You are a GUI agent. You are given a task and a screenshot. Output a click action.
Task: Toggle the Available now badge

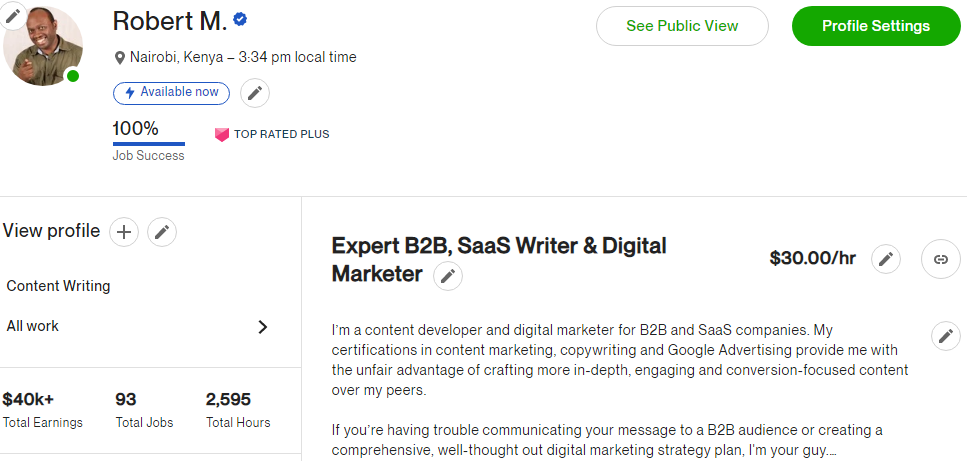pos(171,93)
